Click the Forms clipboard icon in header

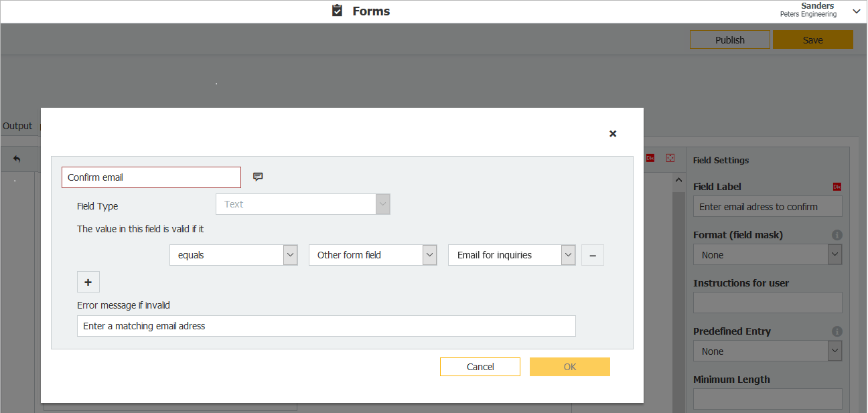(x=337, y=11)
